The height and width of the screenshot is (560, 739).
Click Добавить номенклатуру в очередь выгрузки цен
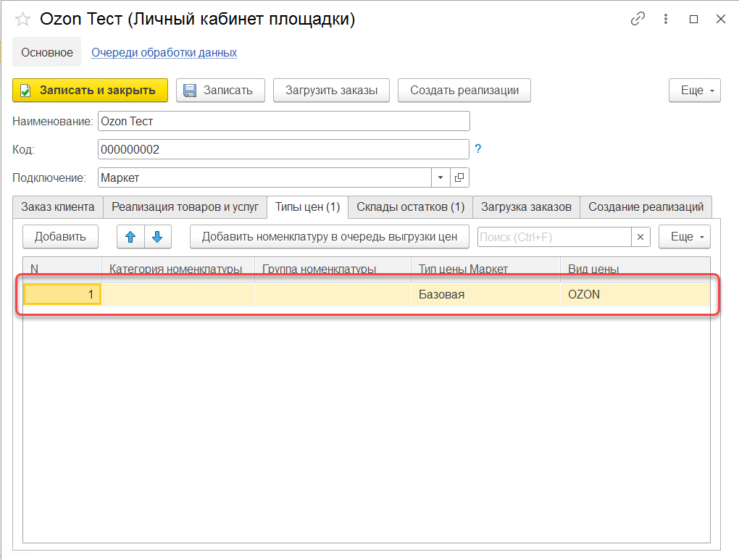(330, 237)
